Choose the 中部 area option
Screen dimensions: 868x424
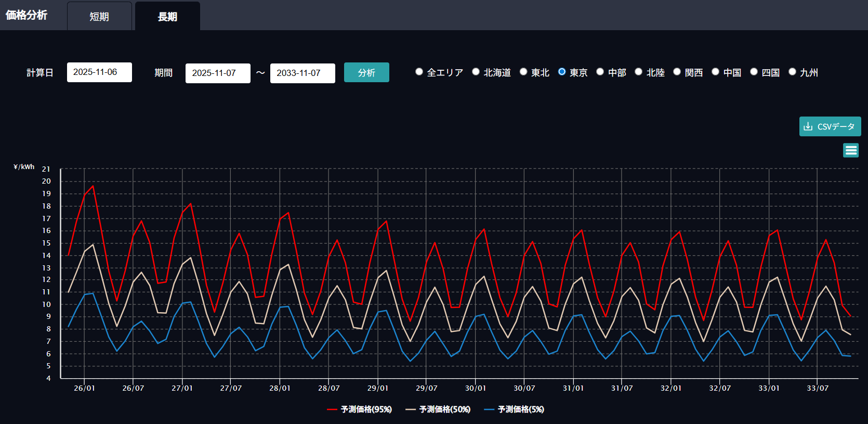coord(600,72)
